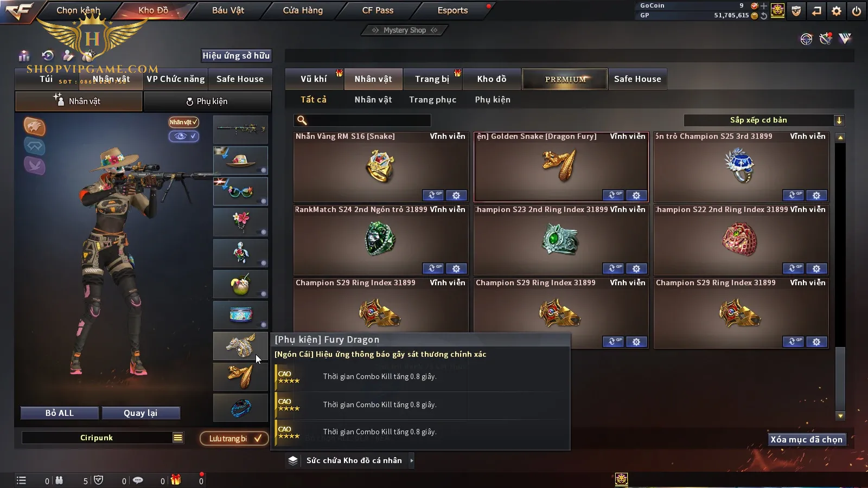
Task: Expand the Mystery Shop banner
Action: 405,30
